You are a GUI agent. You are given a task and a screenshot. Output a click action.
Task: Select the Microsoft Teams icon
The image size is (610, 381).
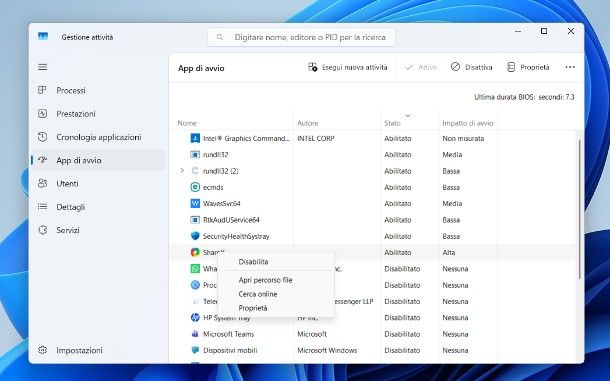(x=195, y=334)
